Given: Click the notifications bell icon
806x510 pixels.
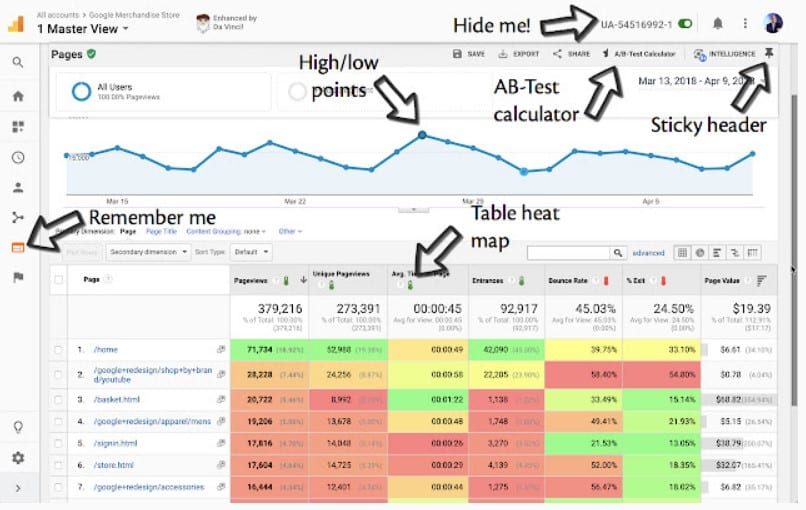Looking at the screenshot, I should [x=717, y=23].
